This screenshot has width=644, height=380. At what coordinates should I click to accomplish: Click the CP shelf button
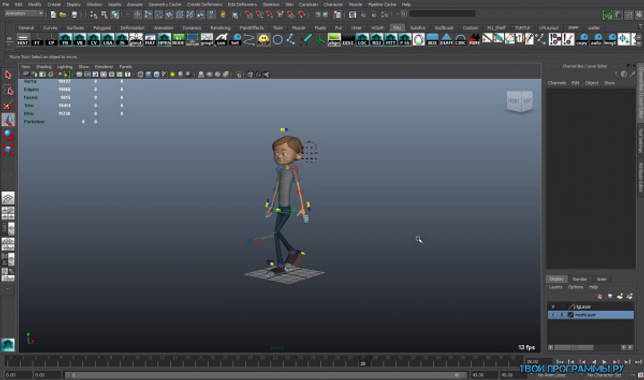(x=51, y=40)
